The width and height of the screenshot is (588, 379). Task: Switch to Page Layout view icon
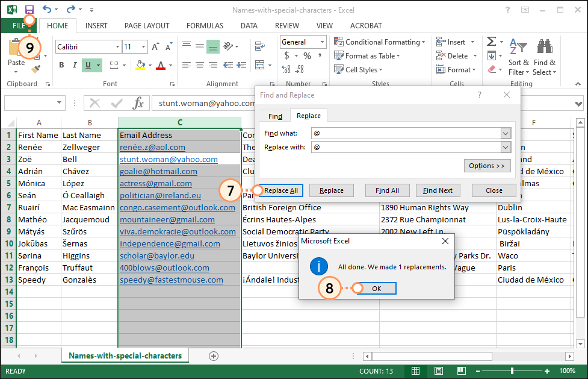pyautogui.click(x=438, y=371)
